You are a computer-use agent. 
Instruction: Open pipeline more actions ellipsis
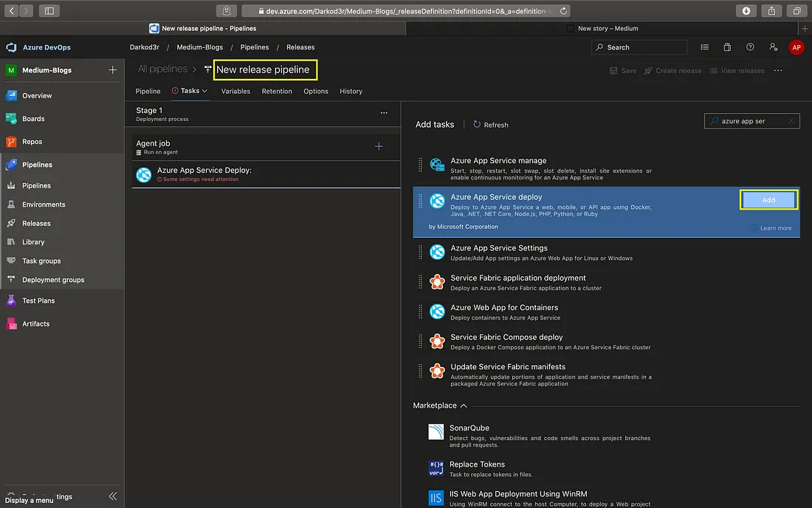click(x=778, y=70)
